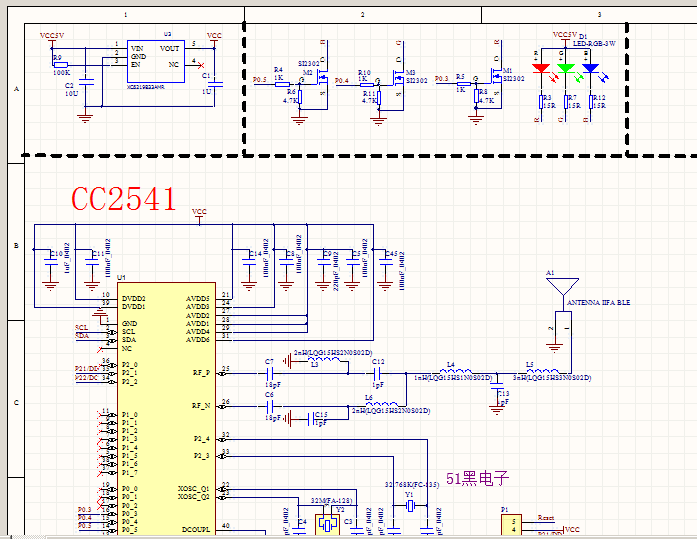This screenshot has height=539, width=697.
Task: Click the DCOUPL pin name on U1
Action: pos(196,530)
